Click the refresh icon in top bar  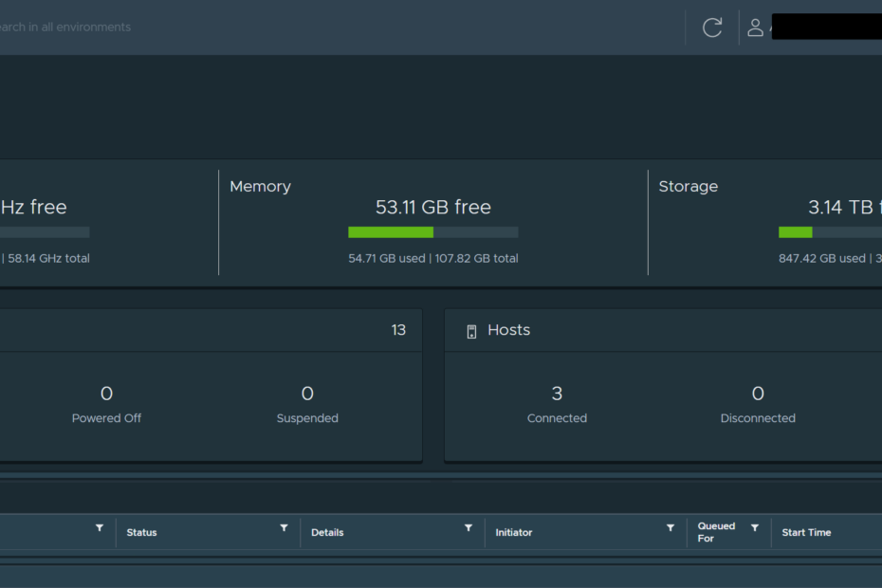click(x=712, y=28)
